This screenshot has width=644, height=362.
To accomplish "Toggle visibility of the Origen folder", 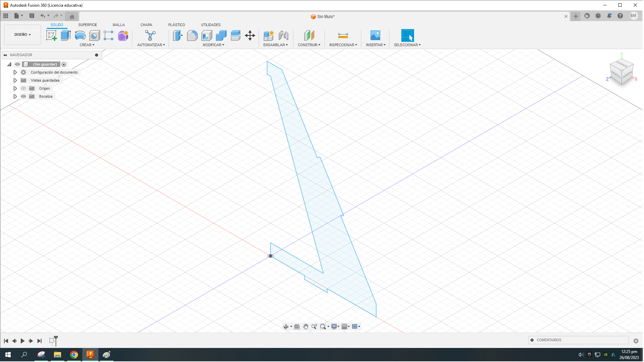I will click(x=23, y=88).
